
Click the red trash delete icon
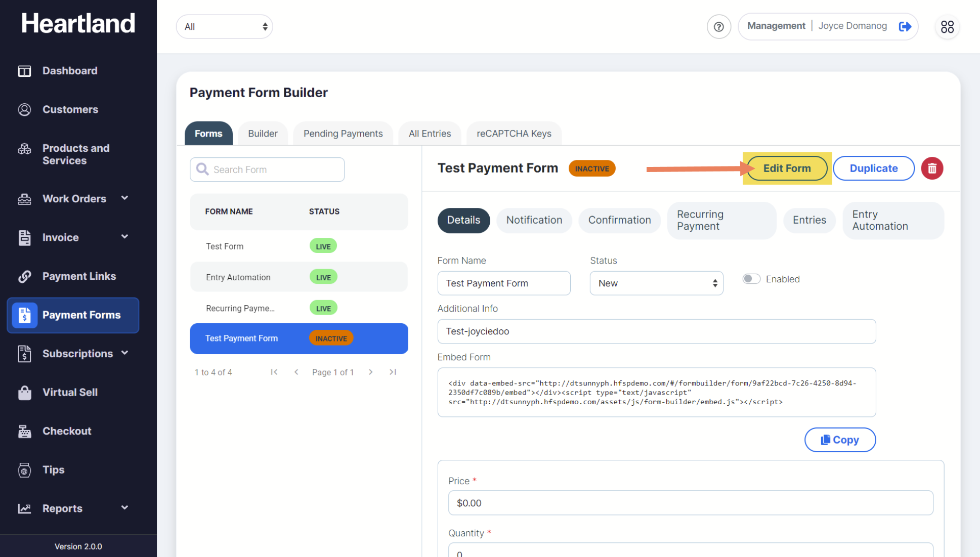pos(932,168)
